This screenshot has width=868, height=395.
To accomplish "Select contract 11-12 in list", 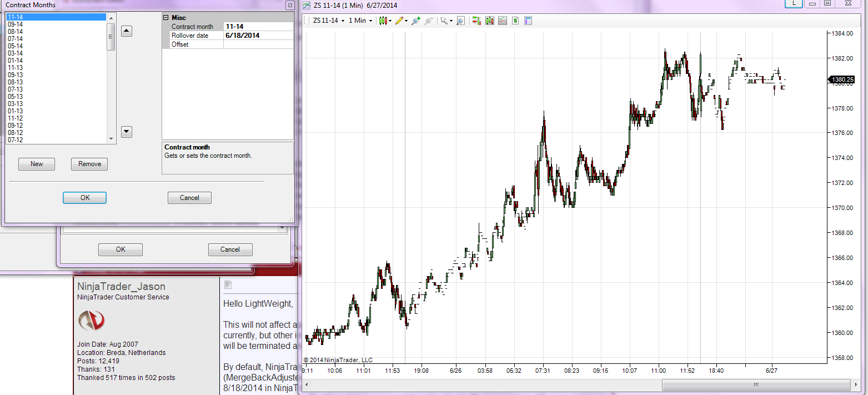I will 56,118.
